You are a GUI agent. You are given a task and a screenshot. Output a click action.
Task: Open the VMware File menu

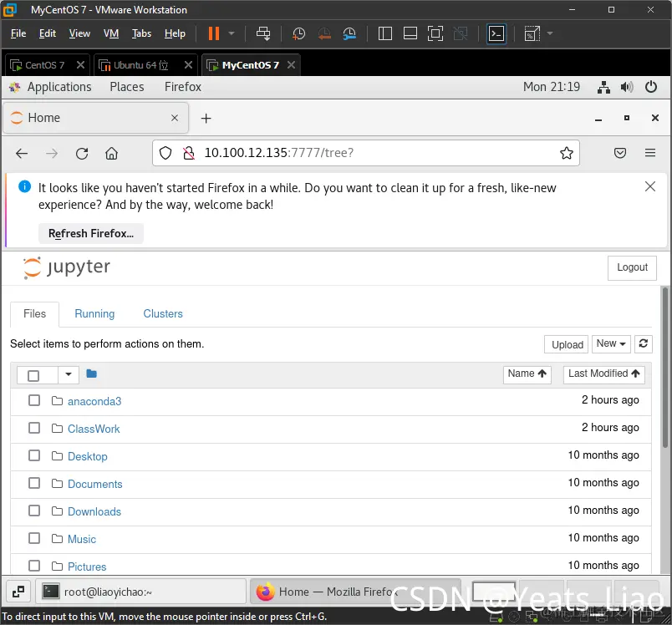pyautogui.click(x=18, y=33)
